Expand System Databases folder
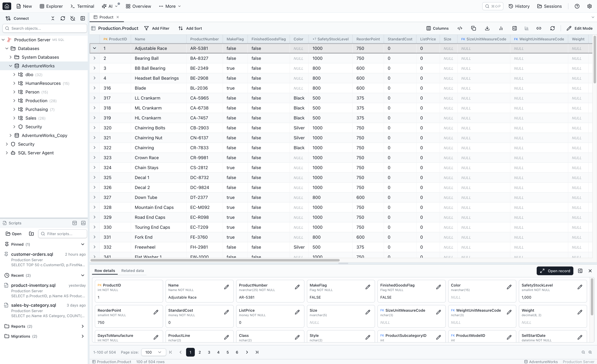 [10, 57]
